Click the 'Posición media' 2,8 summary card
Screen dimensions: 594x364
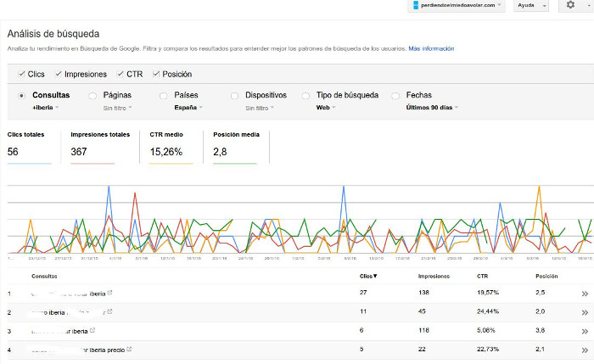tap(237, 148)
